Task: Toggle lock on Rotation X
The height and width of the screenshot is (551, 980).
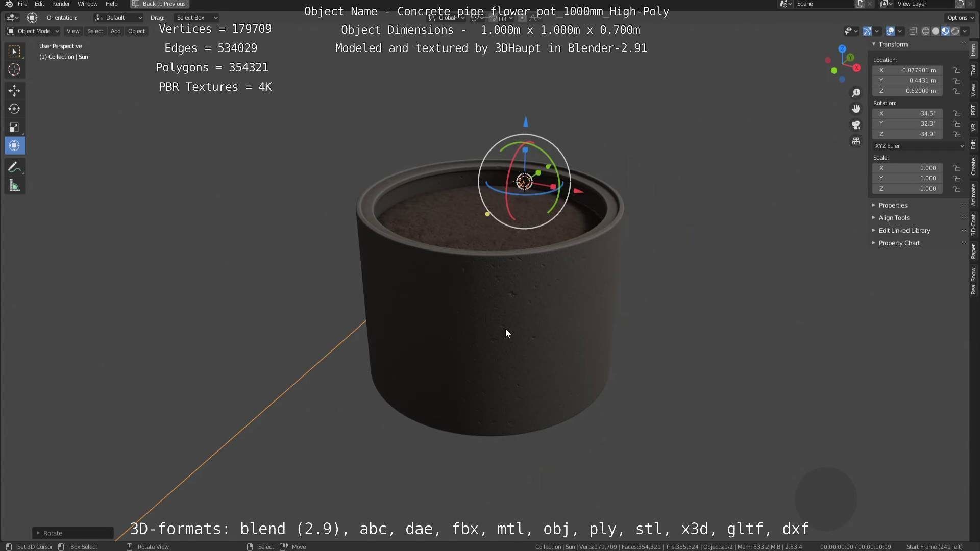Action: pos(957,113)
